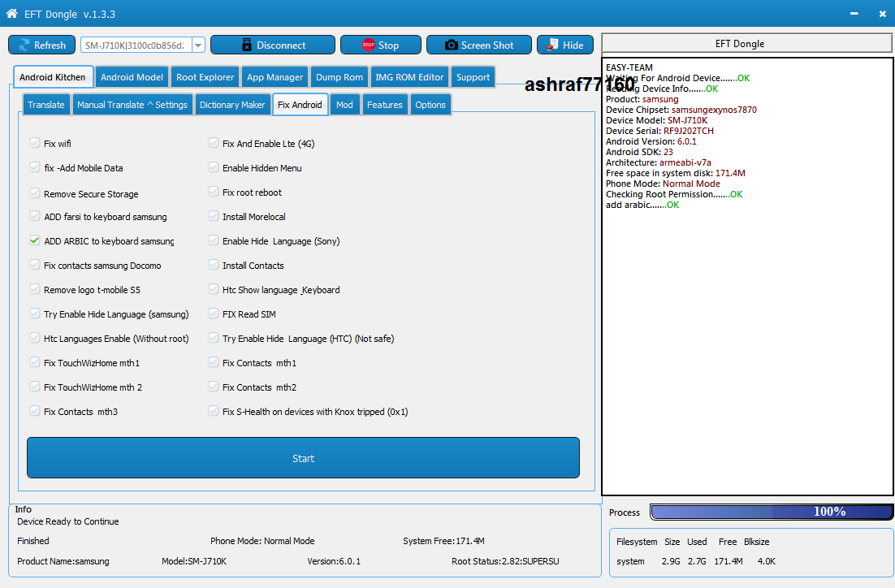Screen dimensions: 895x588
Task: Click the Device Serial RF9J202TCH log line
Action: click(x=659, y=131)
